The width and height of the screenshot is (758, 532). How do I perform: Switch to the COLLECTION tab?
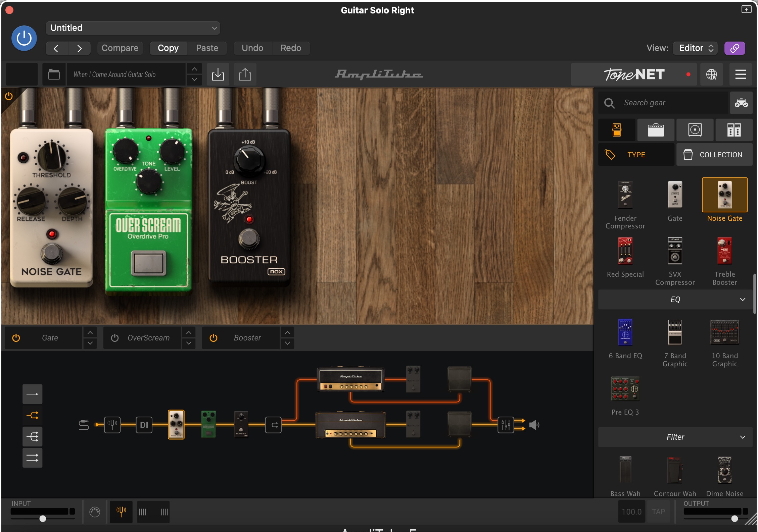pyautogui.click(x=714, y=155)
